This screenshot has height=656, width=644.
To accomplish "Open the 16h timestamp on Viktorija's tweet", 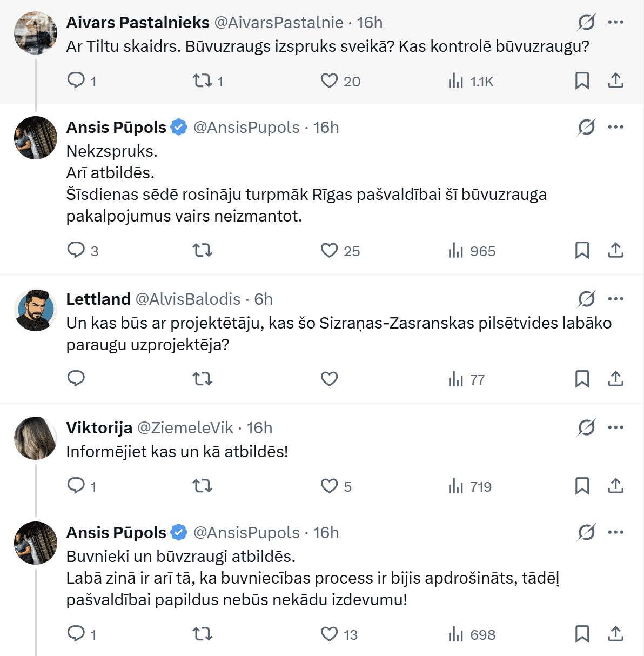I will tap(259, 428).
